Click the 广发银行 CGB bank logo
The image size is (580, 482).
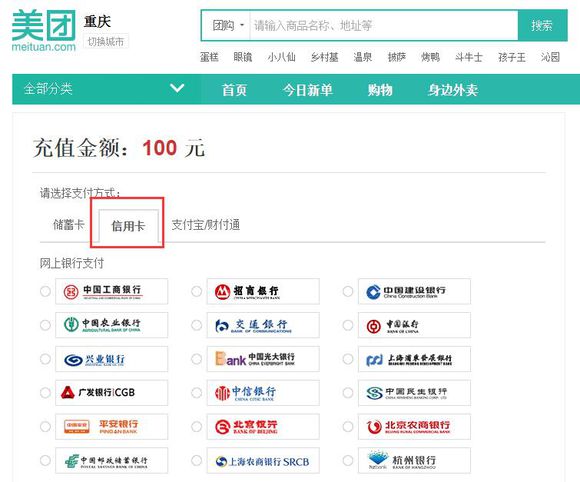coord(111,392)
